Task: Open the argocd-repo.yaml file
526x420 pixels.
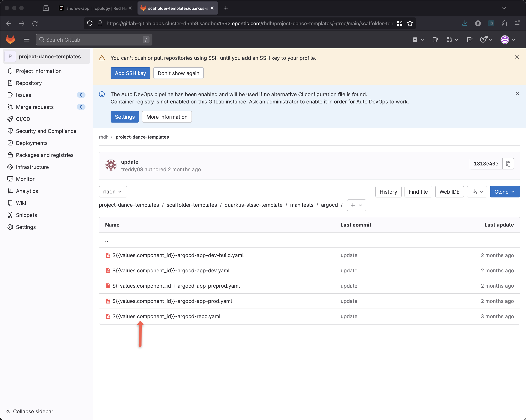Action: coord(166,316)
